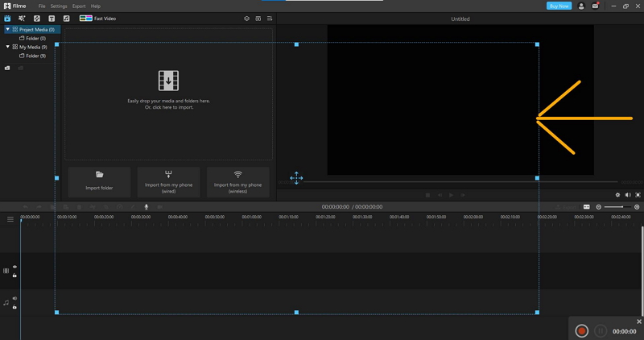Viewport: 644px width, 340px height.
Task: Open the Export menu
Action: coord(79,6)
